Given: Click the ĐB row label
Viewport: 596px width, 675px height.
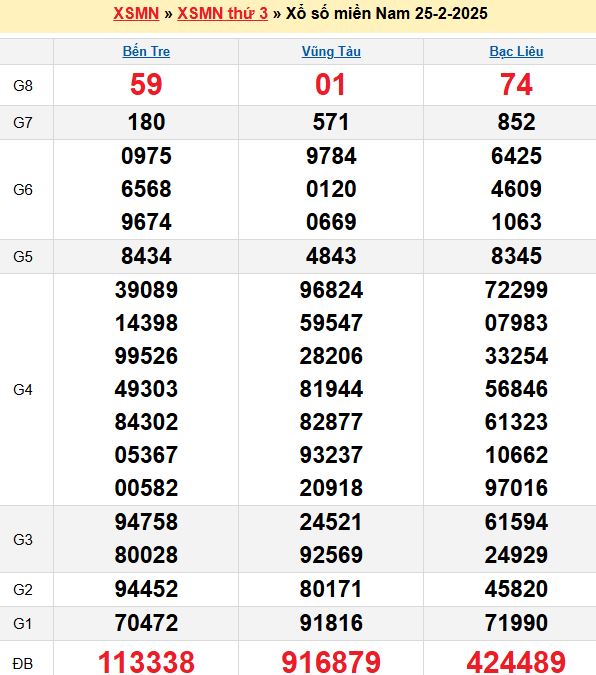Looking at the screenshot, I should coord(23,663).
